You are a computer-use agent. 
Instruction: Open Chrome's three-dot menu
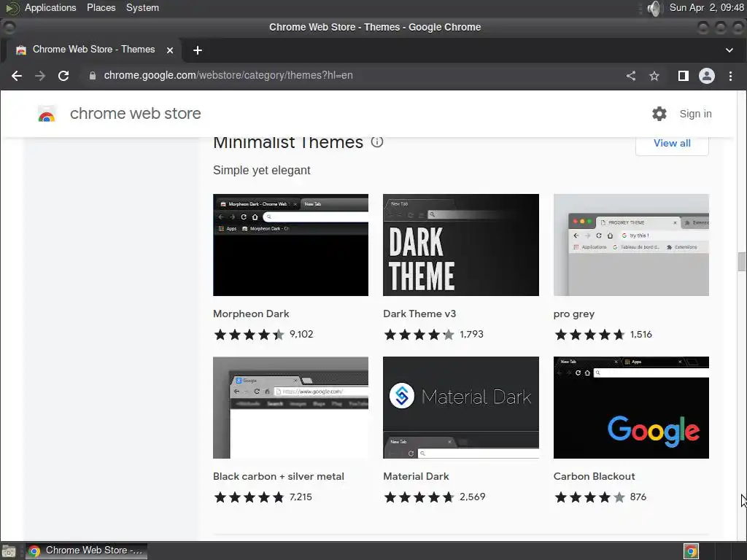point(730,76)
